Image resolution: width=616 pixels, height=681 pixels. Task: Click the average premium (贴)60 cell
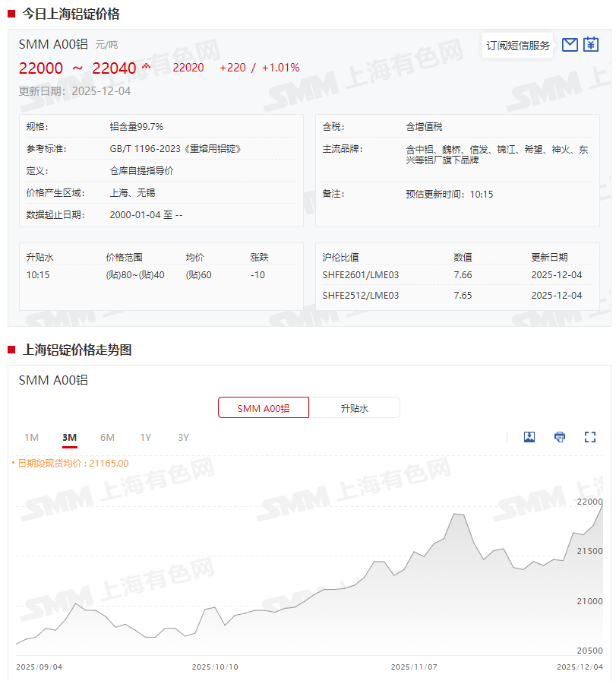coord(198,275)
